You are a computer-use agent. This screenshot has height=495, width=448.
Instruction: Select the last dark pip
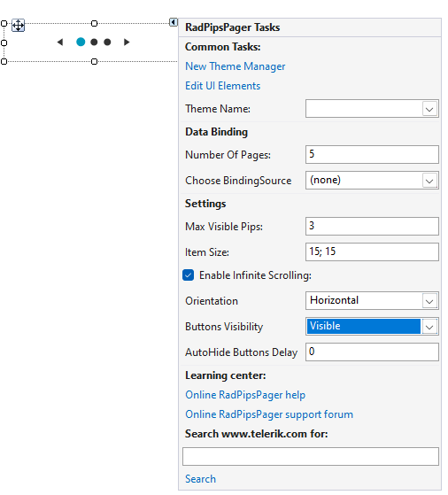pos(107,42)
